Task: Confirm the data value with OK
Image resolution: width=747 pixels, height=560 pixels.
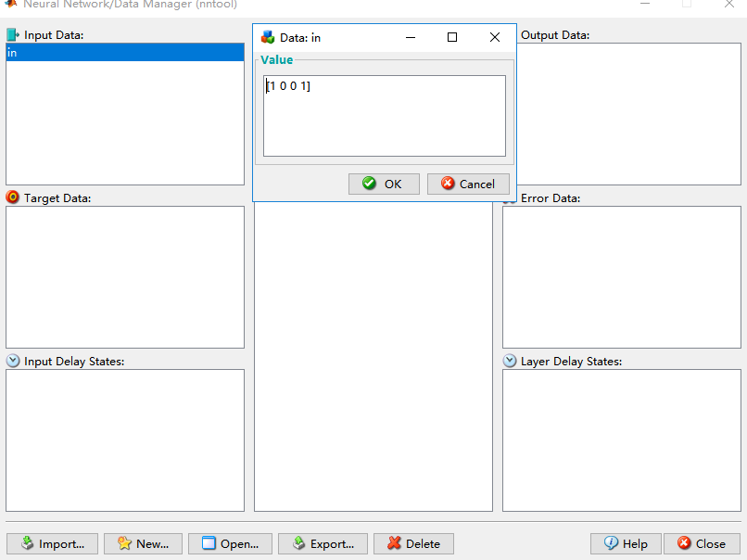Action: point(384,184)
